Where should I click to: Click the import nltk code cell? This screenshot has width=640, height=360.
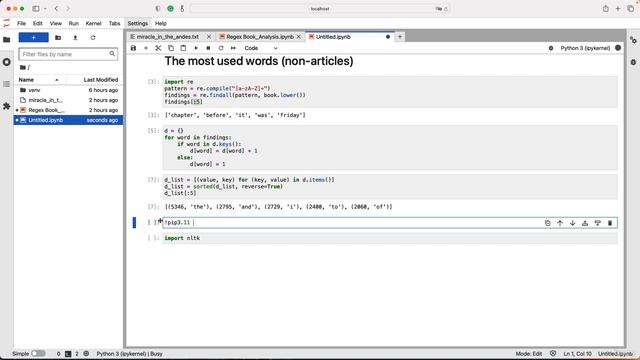tap(390, 238)
